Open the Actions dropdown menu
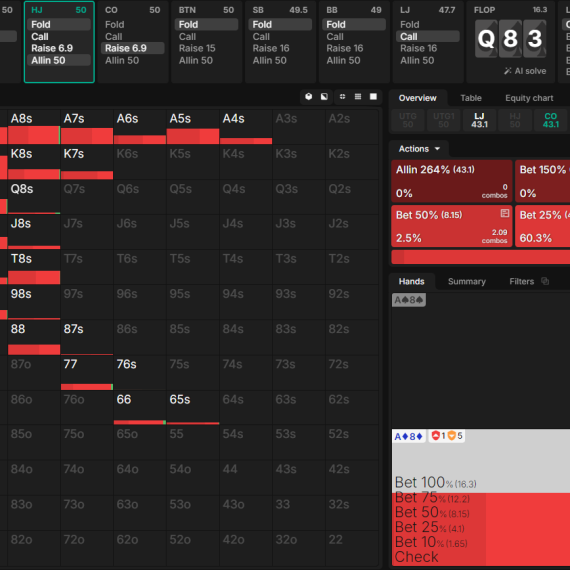This screenshot has height=570, width=570. (419, 149)
